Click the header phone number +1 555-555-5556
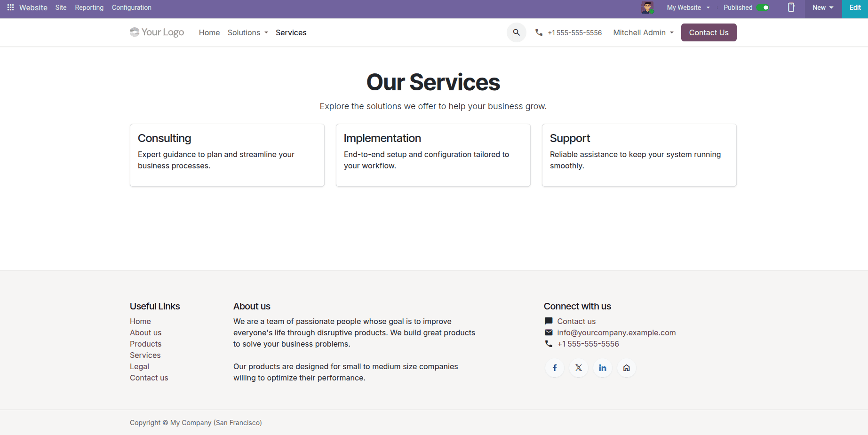This screenshot has height=435, width=868. 575,32
